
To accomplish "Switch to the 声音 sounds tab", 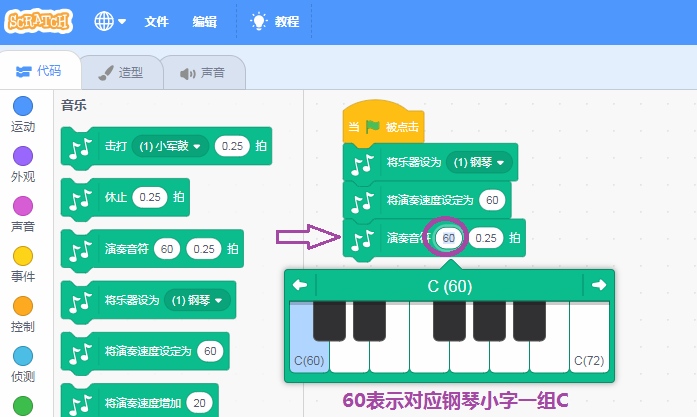I will coord(203,72).
